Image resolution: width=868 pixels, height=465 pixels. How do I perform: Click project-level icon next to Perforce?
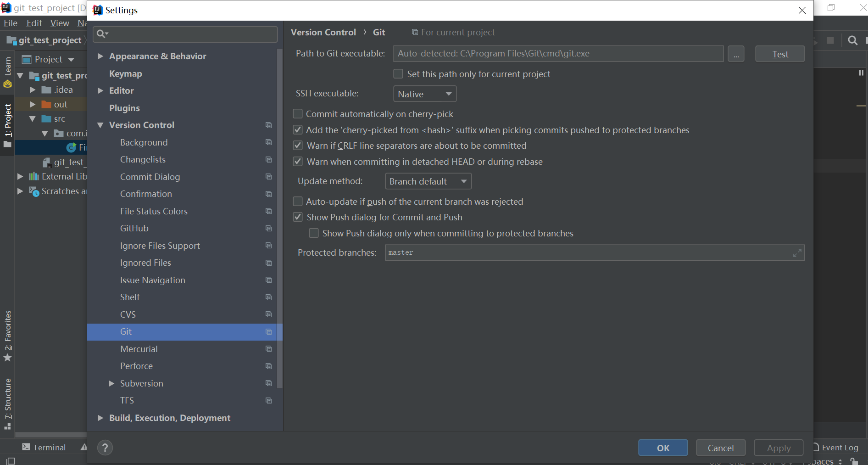coord(268,366)
